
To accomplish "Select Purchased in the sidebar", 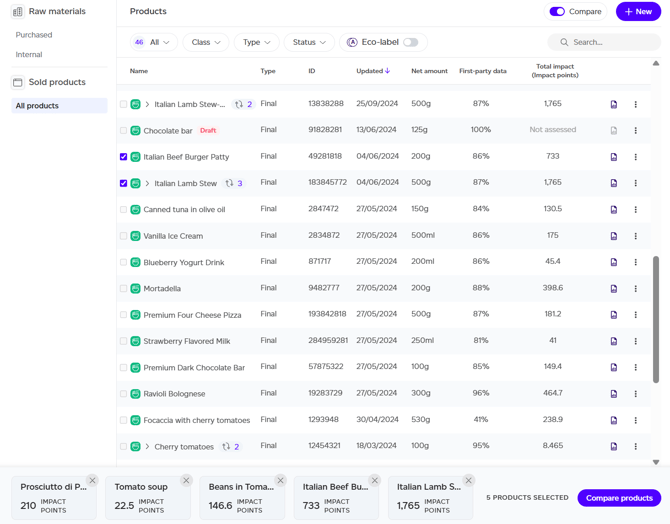I will tap(34, 35).
